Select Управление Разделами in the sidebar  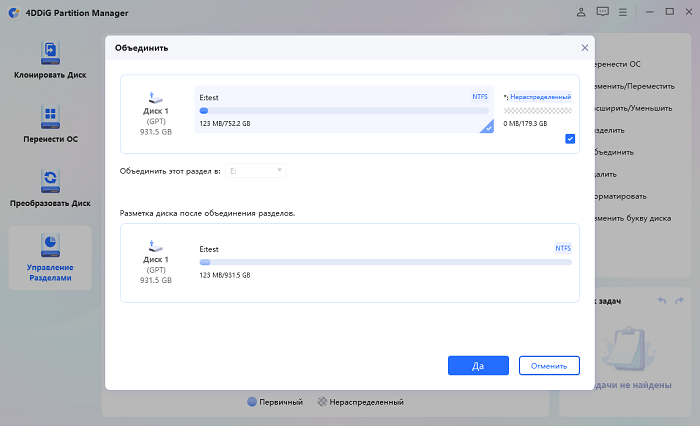pos(50,258)
